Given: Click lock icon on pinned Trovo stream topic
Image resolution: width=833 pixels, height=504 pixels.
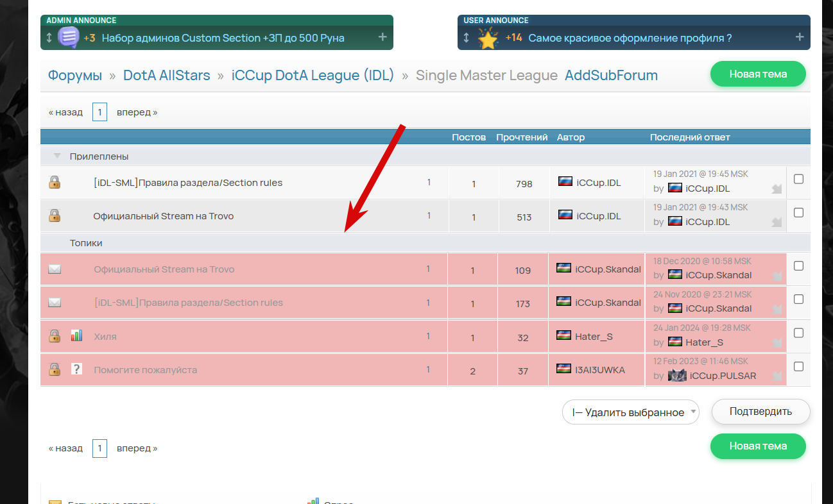Looking at the screenshot, I should point(55,216).
